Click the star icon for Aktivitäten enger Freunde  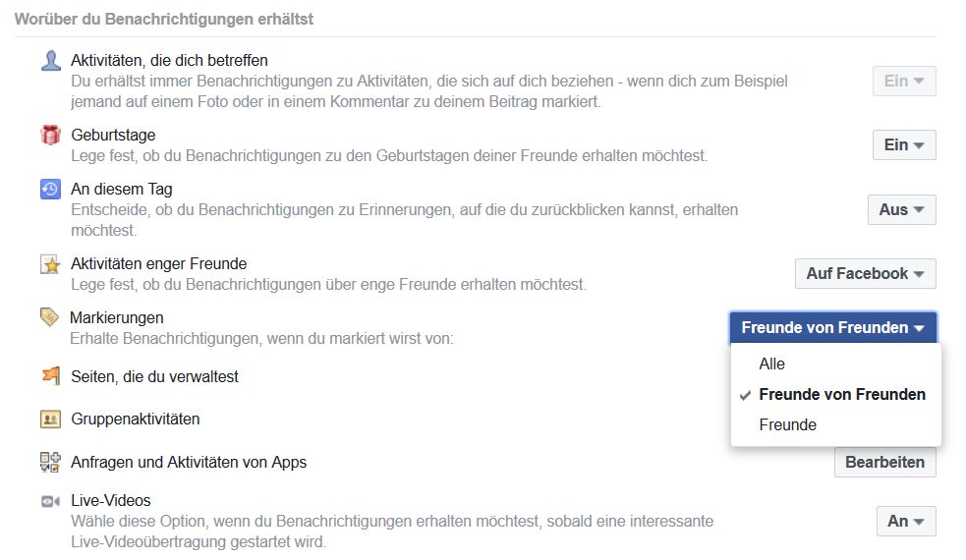point(50,264)
